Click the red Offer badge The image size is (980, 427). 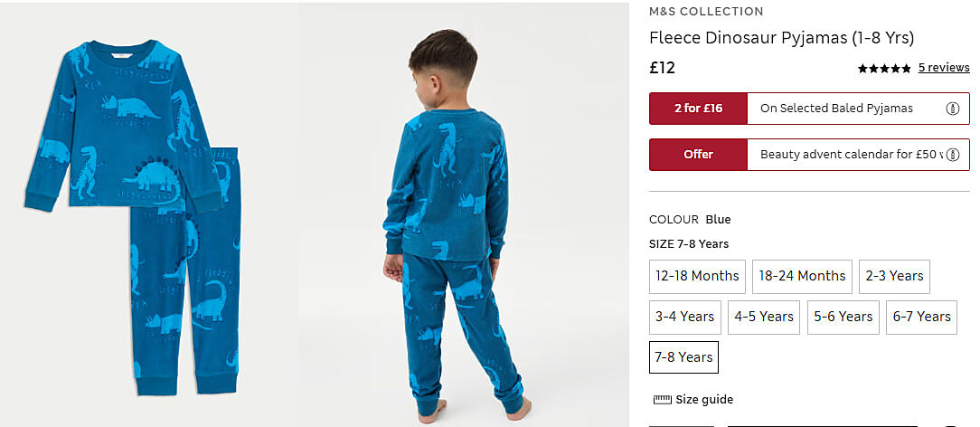[x=698, y=155]
